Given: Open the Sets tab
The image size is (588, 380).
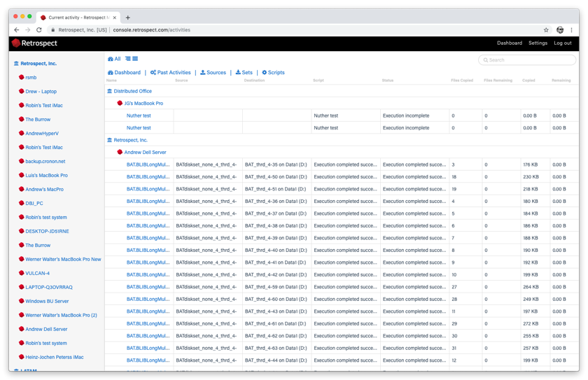Looking at the screenshot, I should point(244,72).
